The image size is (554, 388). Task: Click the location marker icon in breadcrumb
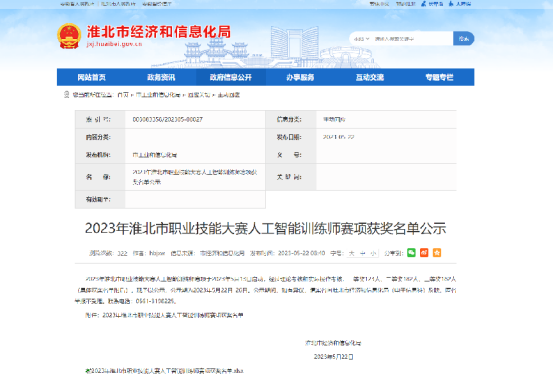(x=66, y=94)
